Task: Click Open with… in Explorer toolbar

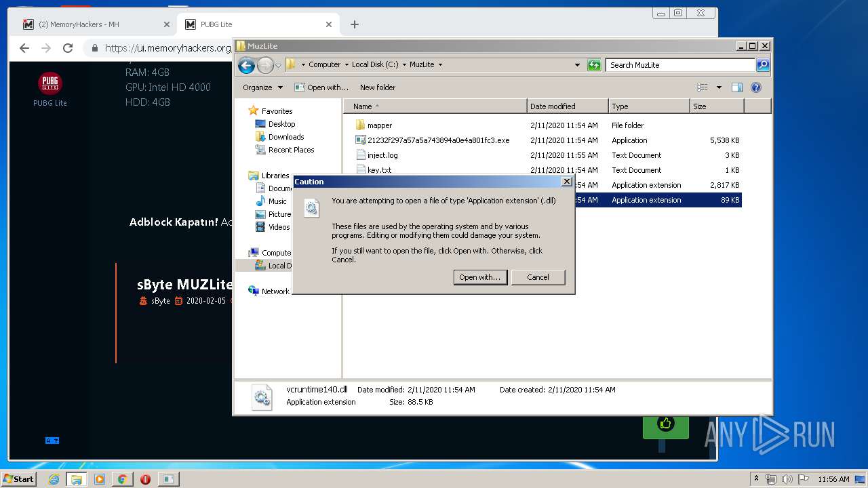Action: [321, 87]
